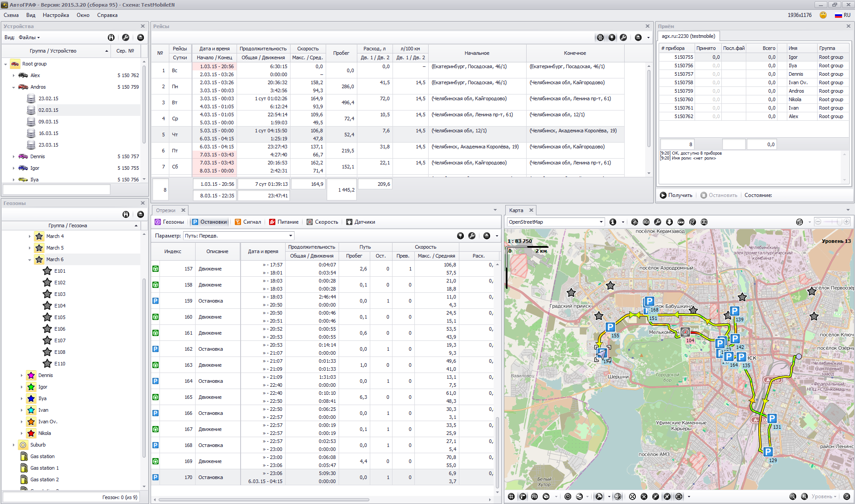Open the Вид: Файлы dropdown
Screen dimensions: 855x504
click(x=29, y=37)
